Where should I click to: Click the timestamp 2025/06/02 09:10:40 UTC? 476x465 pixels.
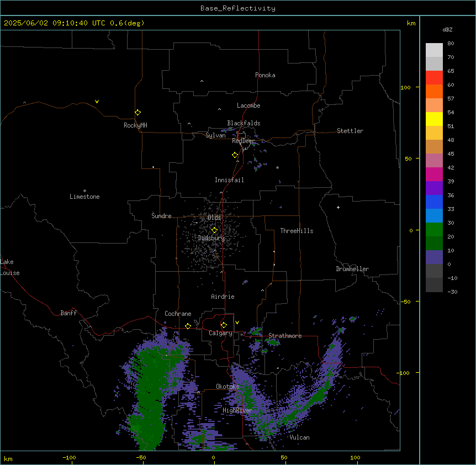click(x=55, y=23)
